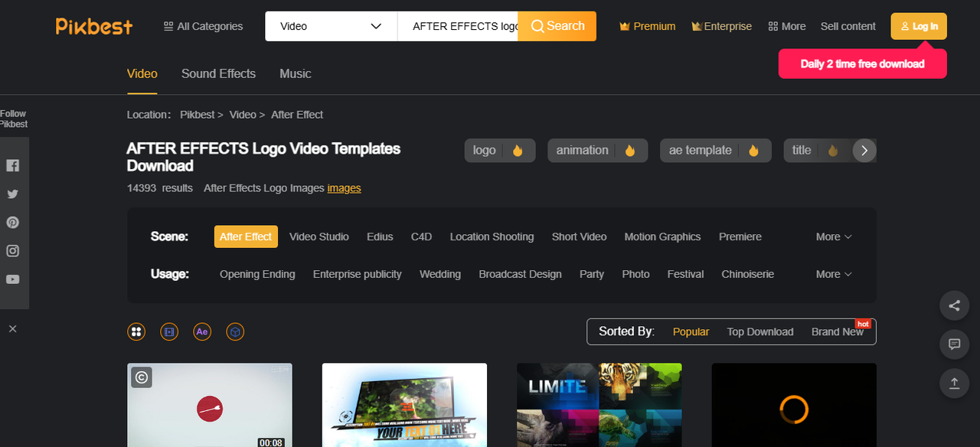This screenshot has width=980, height=447.
Task: Filter by Wedding usage
Action: point(440,274)
